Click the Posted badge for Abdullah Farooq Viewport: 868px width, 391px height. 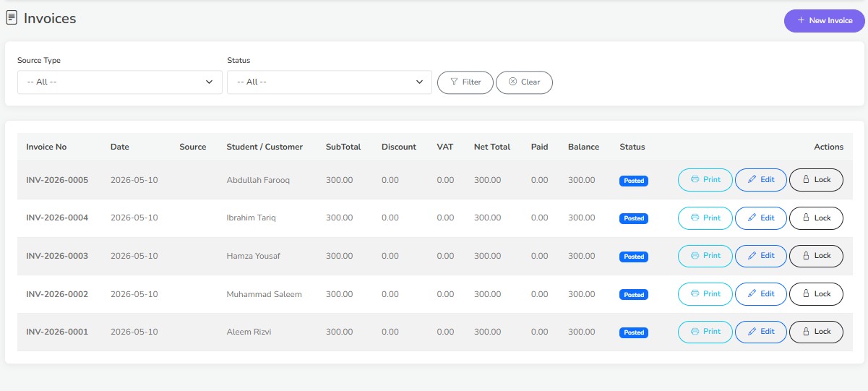634,181
